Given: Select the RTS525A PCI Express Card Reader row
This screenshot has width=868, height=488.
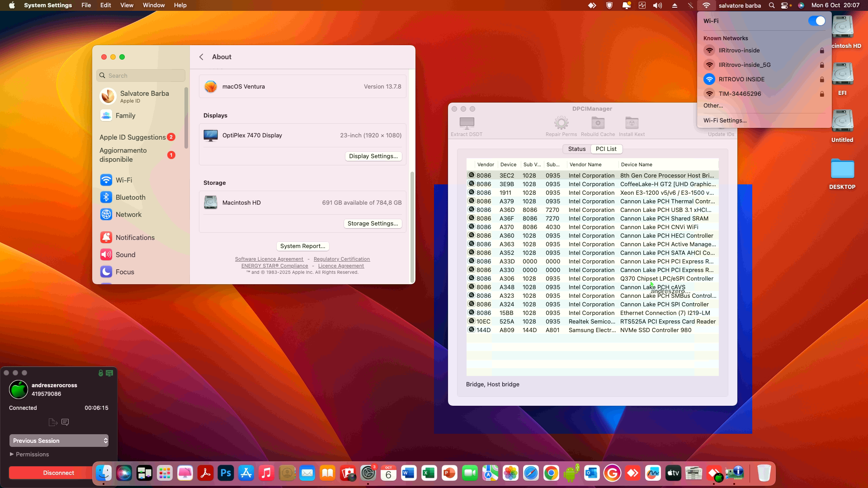Looking at the screenshot, I should 592,322.
